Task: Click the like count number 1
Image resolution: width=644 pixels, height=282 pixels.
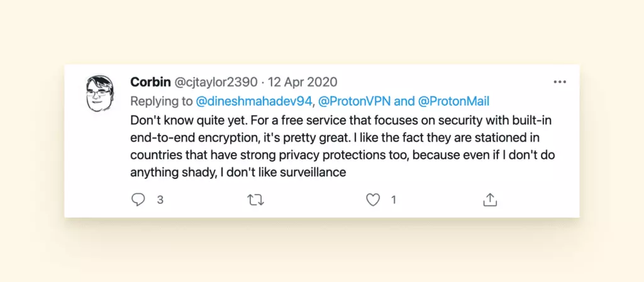Action: [x=394, y=200]
